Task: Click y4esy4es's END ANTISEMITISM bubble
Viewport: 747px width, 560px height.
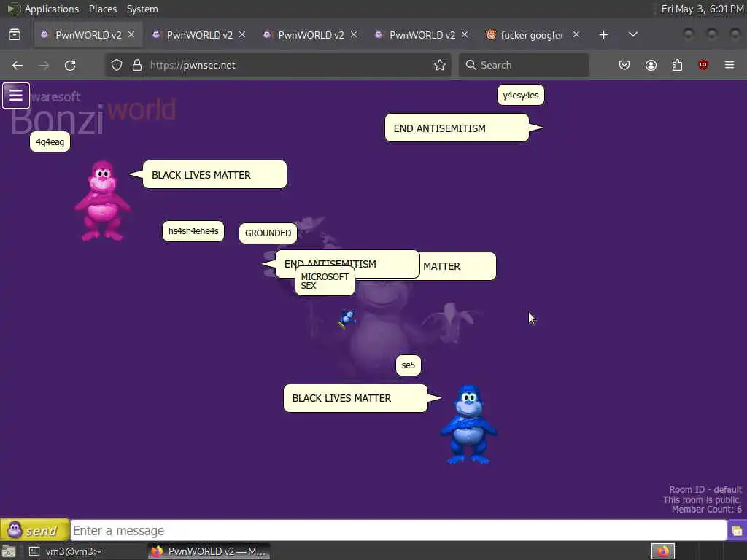Action: click(457, 128)
